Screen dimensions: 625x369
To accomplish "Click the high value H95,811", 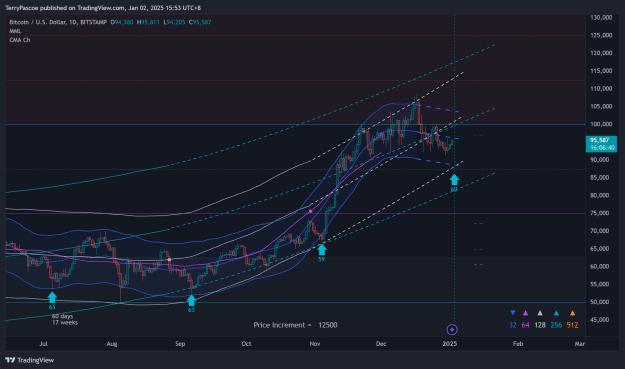I will (148, 22).
